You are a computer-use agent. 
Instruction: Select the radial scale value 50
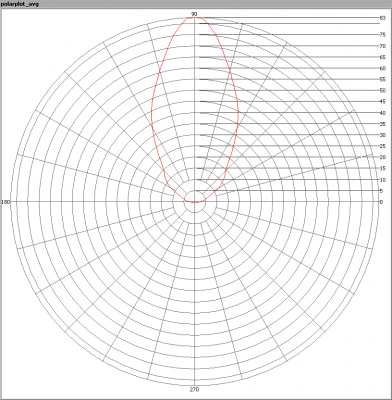tap(383, 91)
